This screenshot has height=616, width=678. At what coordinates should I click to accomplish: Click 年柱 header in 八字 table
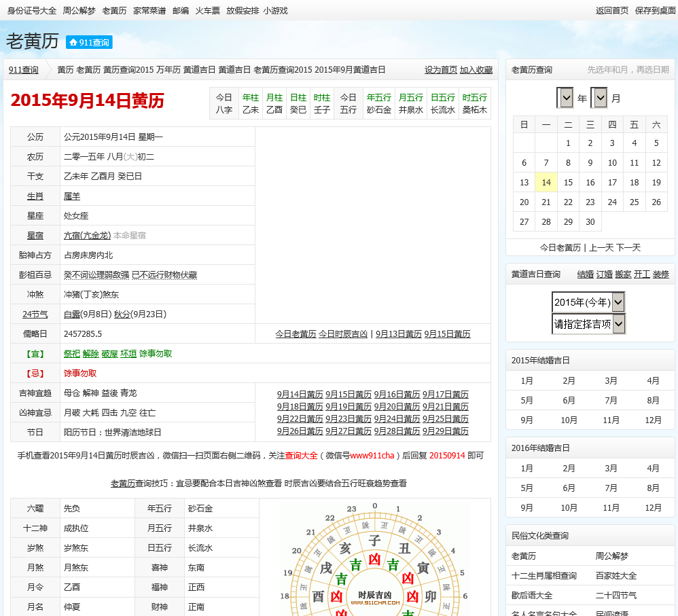251,98
